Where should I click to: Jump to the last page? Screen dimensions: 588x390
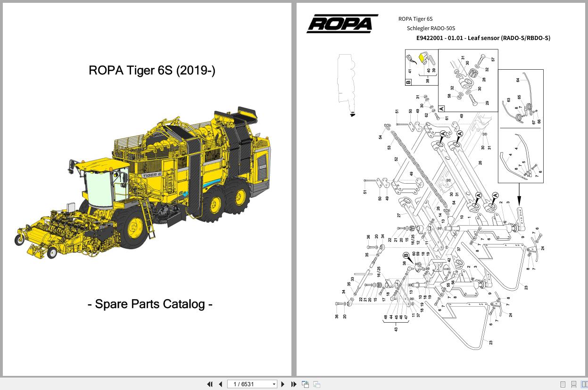tap(294, 384)
